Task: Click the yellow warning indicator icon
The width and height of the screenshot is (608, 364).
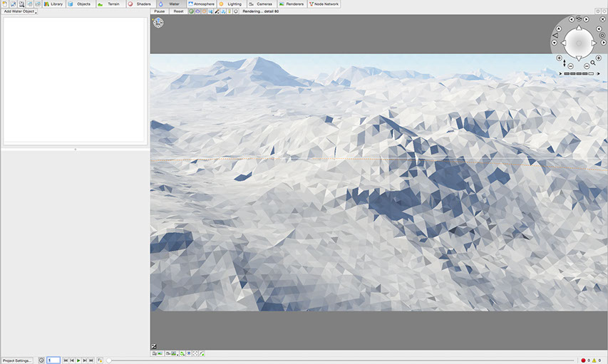Action: 594,360
